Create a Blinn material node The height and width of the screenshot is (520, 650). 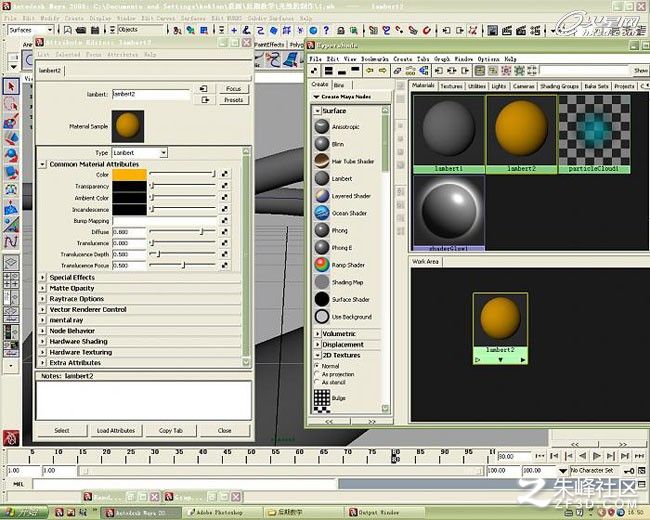[322, 144]
